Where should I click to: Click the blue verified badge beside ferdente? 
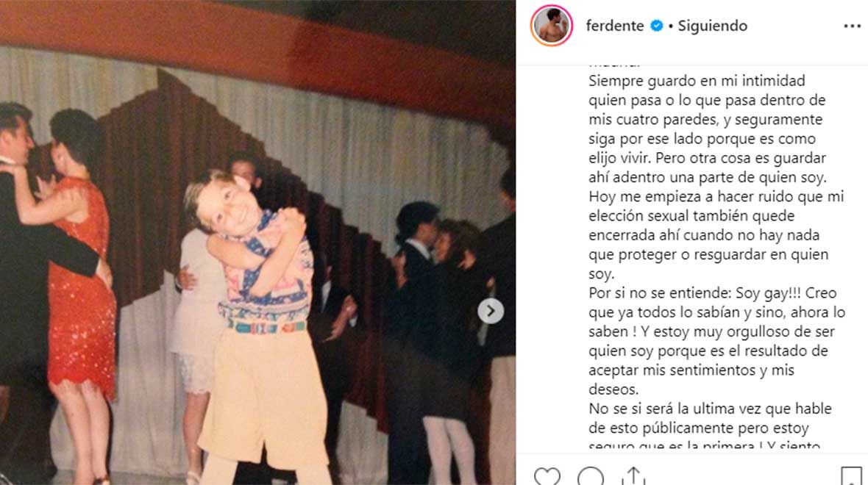657,26
